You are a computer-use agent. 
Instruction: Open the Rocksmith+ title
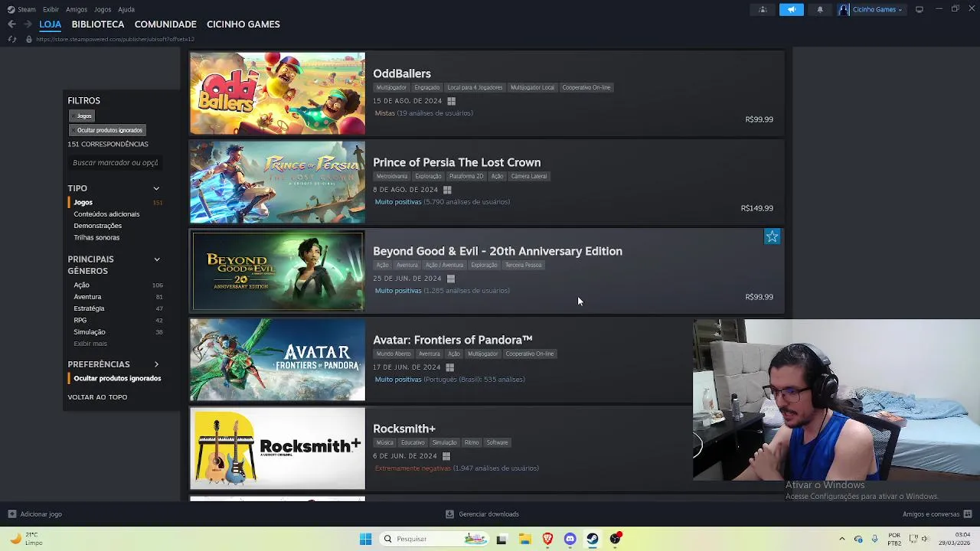pyautogui.click(x=404, y=429)
